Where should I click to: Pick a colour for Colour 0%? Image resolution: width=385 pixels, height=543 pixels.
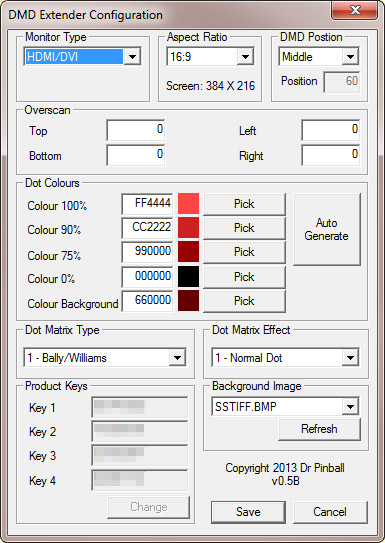244,277
